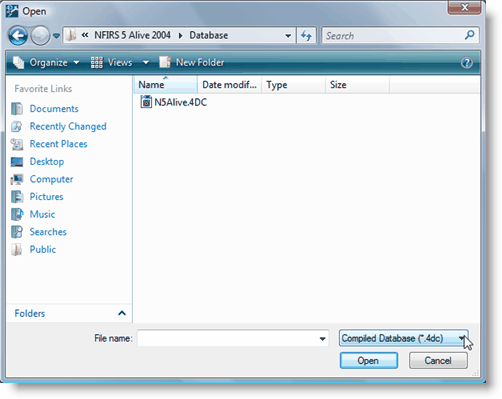This screenshot has width=502, height=399.
Task: Click the Desktop icon in sidebar
Action: pyautogui.click(x=17, y=162)
